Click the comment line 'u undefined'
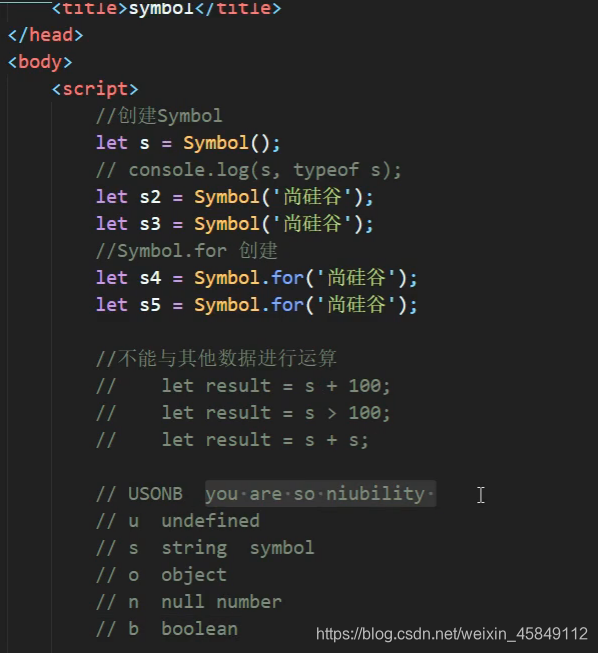 tap(178, 521)
